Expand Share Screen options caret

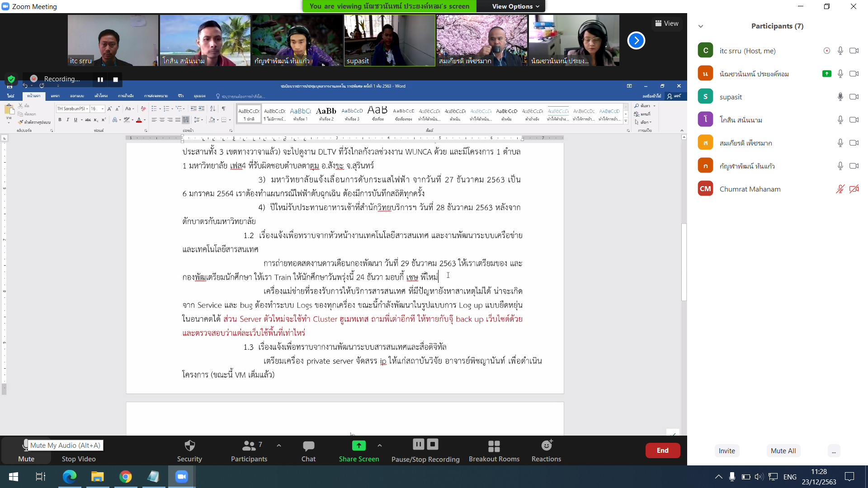point(380,446)
